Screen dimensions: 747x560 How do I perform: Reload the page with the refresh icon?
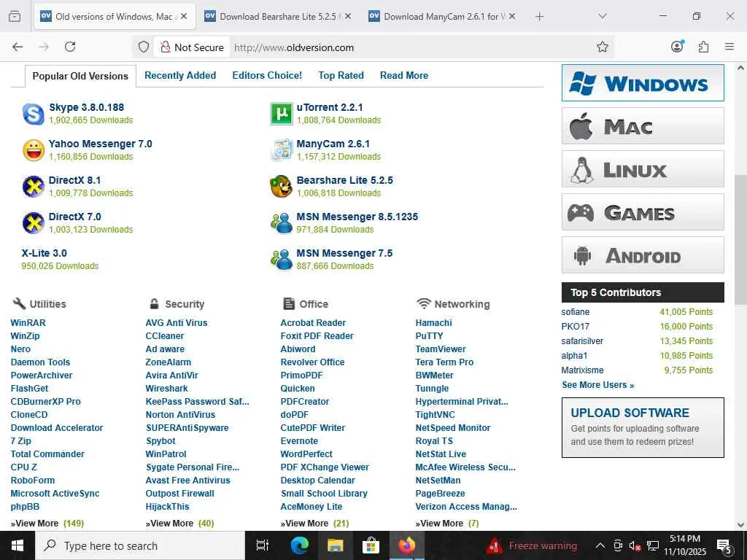tap(70, 47)
